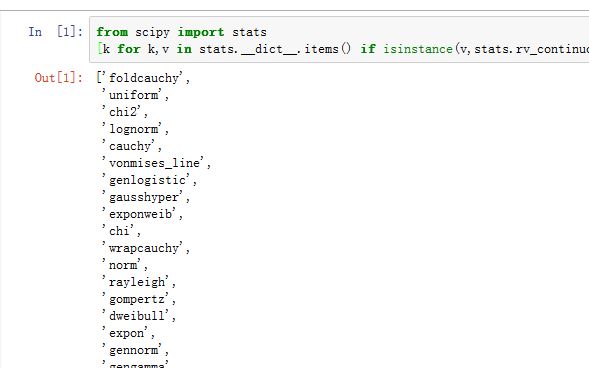This screenshot has height=368, width=589.
Task: Place cursor in the code input cell
Action: [x=339, y=40]
